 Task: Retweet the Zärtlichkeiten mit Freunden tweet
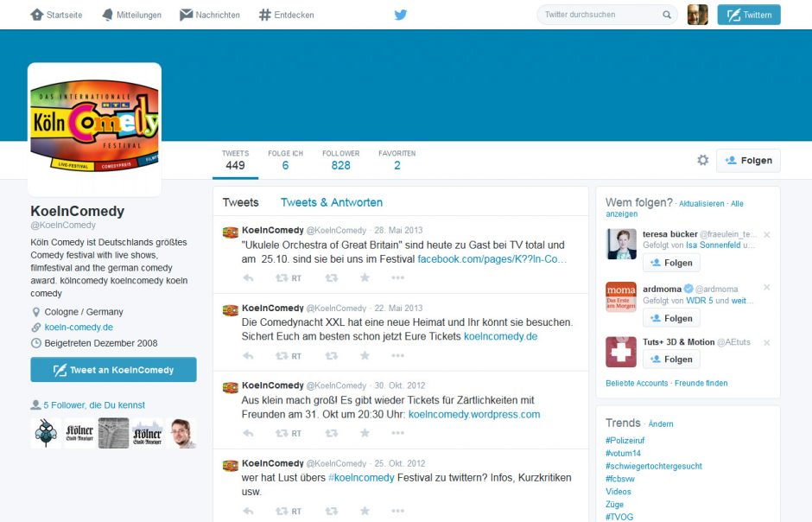coord(332,434)
